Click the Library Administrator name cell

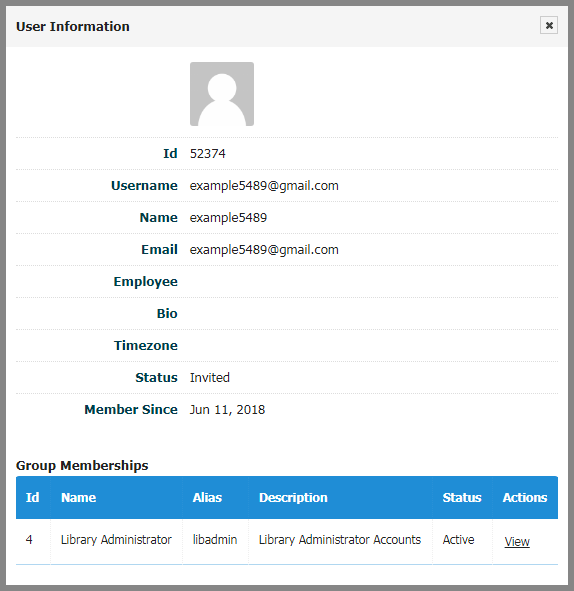click(116, 540)
